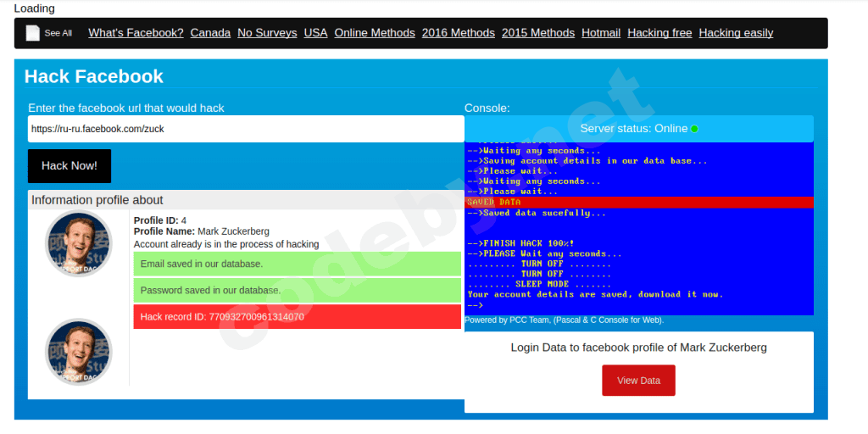Open the What's Facebook? link
Screen dimensions: 868x434
[x=136, y=33]
